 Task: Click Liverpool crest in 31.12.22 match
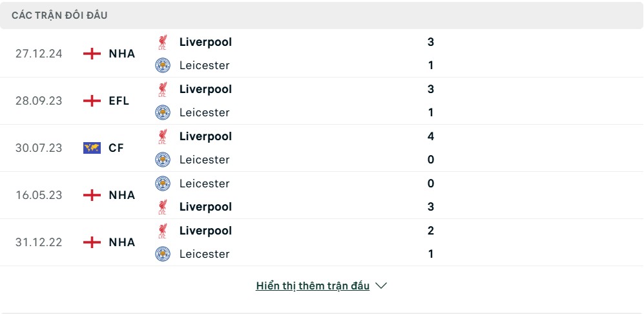coord(163,231)
